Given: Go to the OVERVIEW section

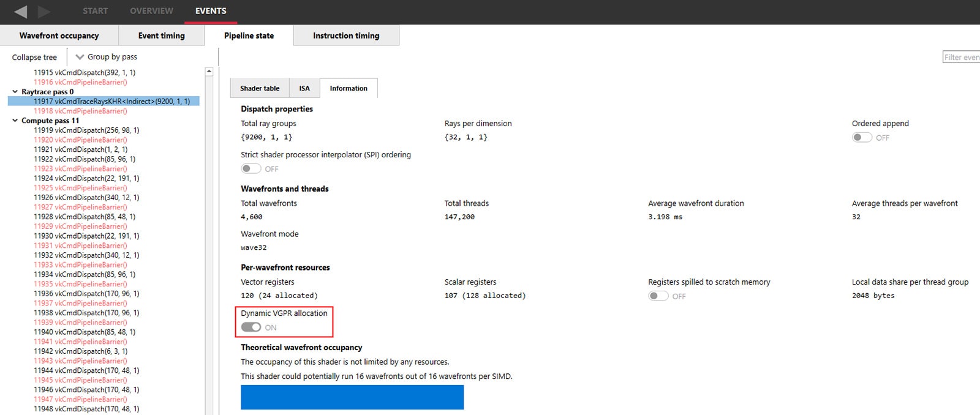Looking at the screenshot, I should 151,11.
